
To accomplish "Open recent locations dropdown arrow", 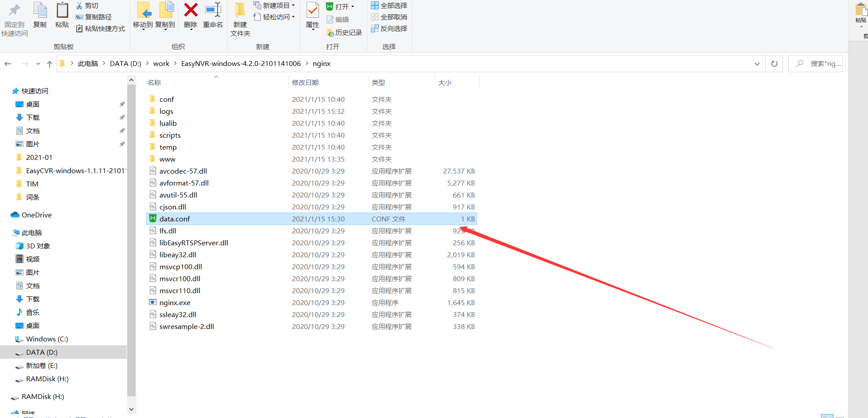I will 38,64.
